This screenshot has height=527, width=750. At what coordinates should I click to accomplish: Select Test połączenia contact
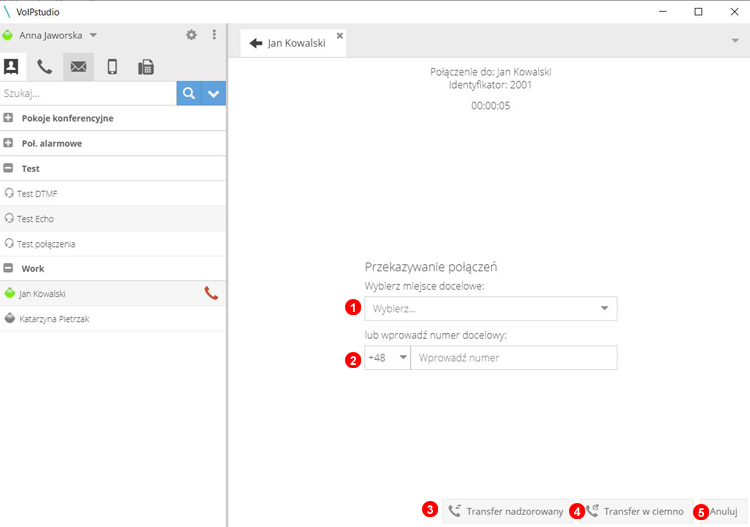tap(113, 243)
